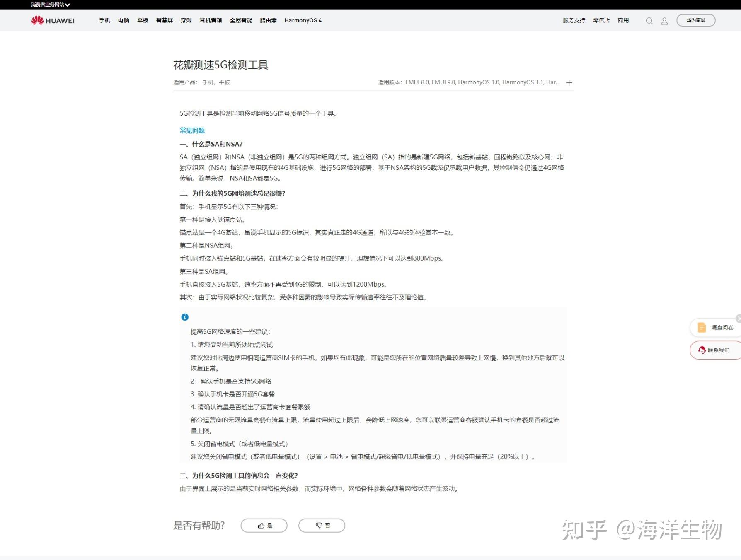The width and height of the screenshot is (741, 560).
Task: Open the 电脑 menu
Action: point(123,20)
